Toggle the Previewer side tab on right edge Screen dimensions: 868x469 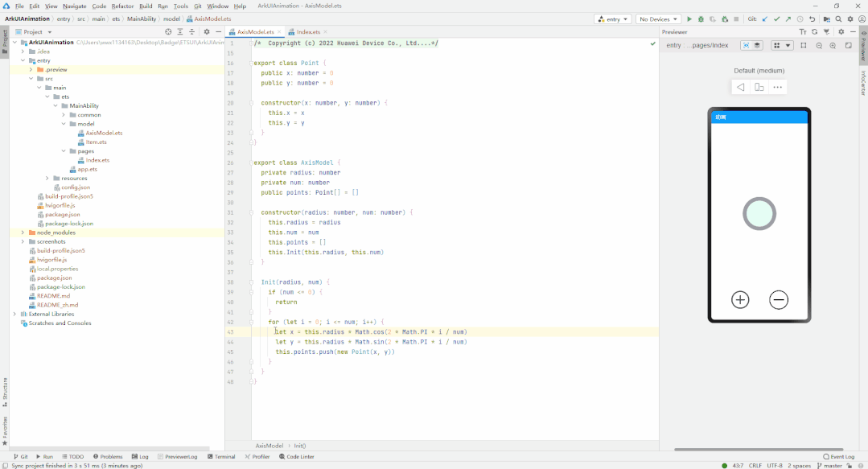863,45
